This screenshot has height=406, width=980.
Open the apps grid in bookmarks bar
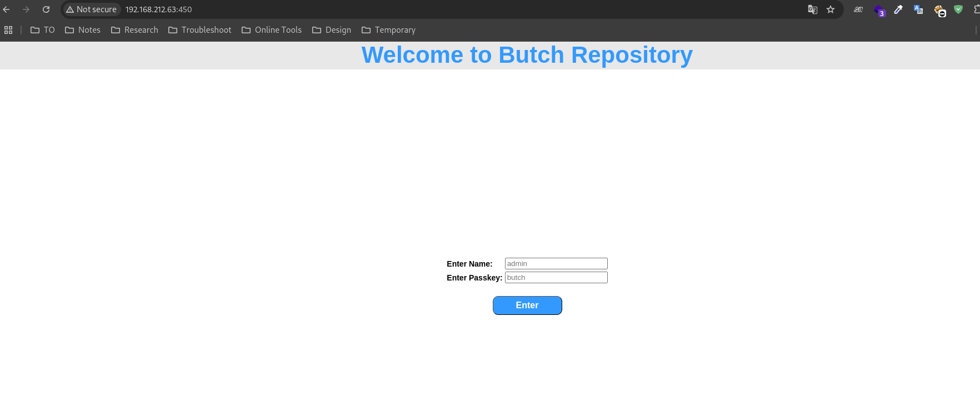(8, 30)
